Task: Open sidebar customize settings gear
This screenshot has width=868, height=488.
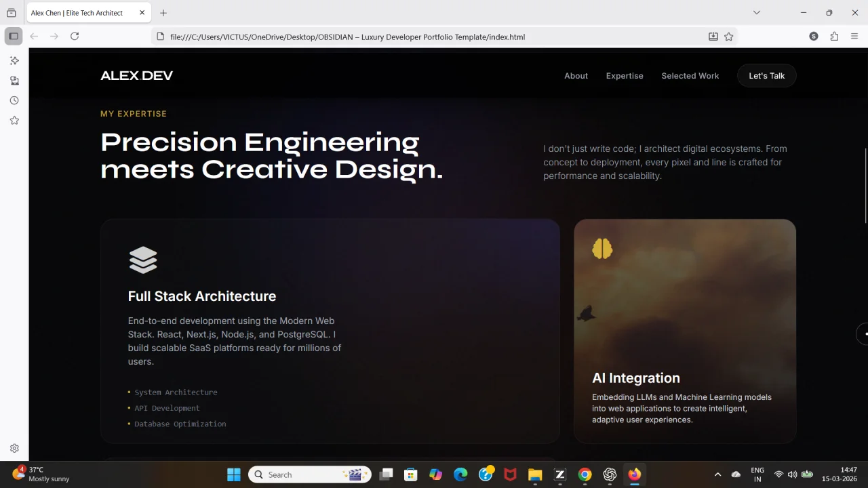Action: (x=14, y=448)
